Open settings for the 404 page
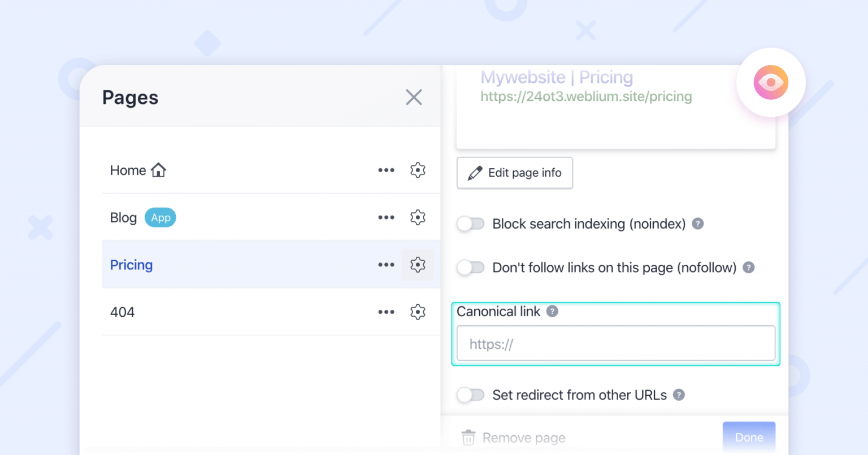 pos(418,312)
